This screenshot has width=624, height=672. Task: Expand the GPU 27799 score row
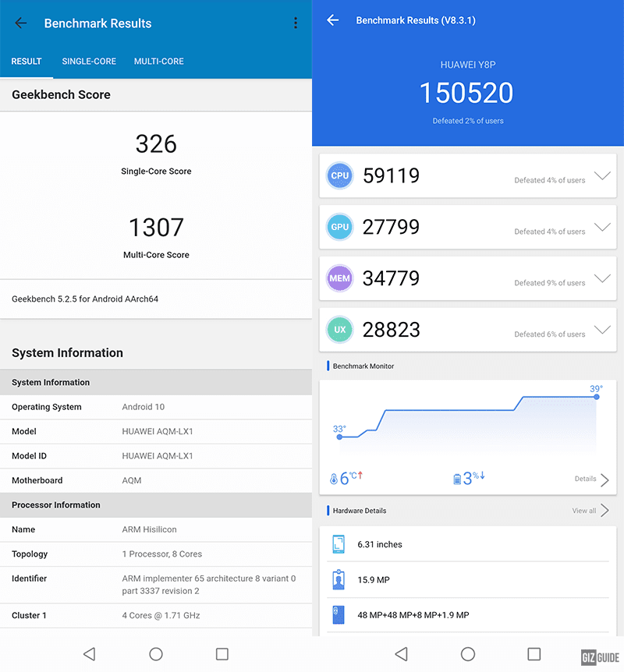pos(602,227)
